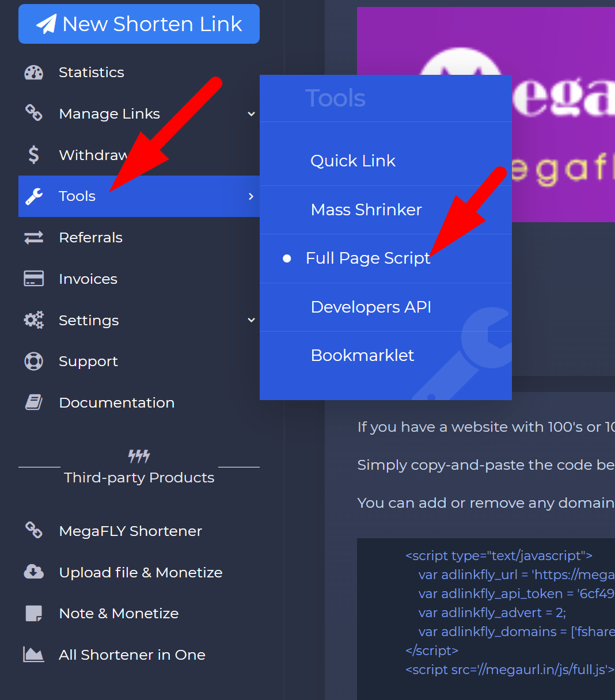Select Bookmarklet from Tools submenu
This screenshot has height=700, width=615.
pos(362,355)
